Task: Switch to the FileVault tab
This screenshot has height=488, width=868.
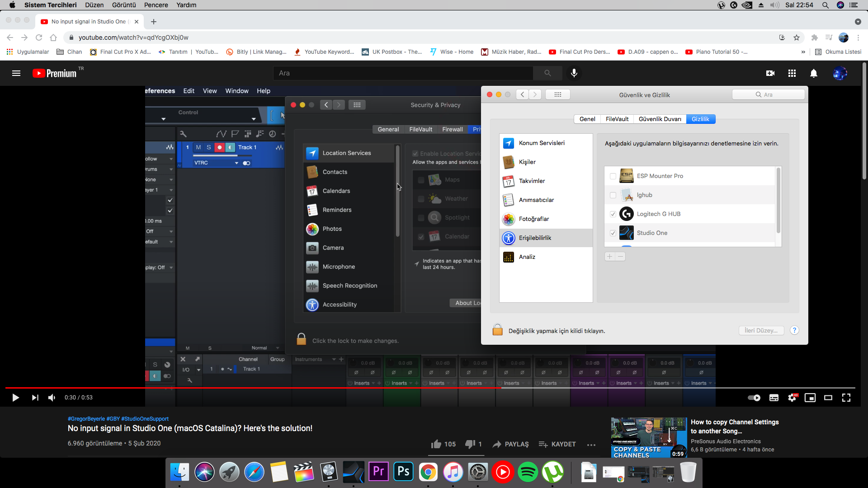Action: point(617,119)
